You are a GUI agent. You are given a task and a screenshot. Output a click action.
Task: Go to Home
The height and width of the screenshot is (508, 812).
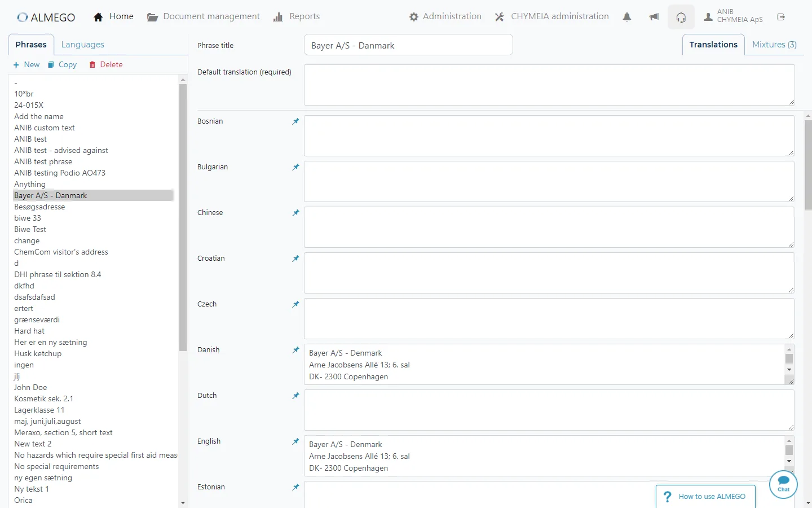[x=113, y=16]
